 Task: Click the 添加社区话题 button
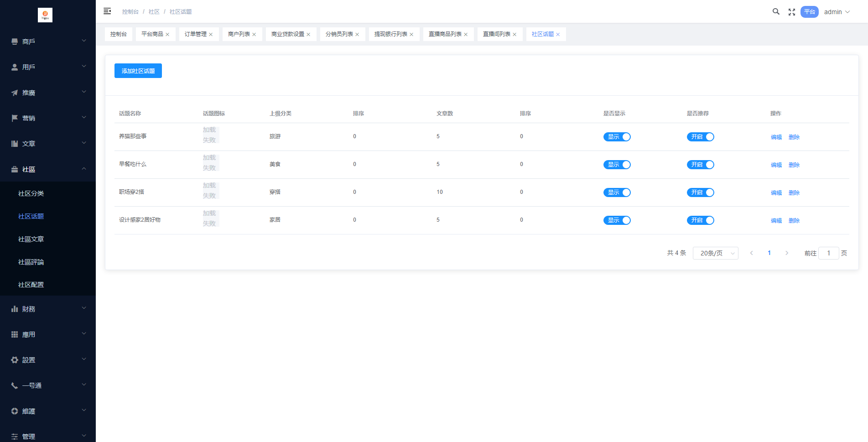coord(138,71)
